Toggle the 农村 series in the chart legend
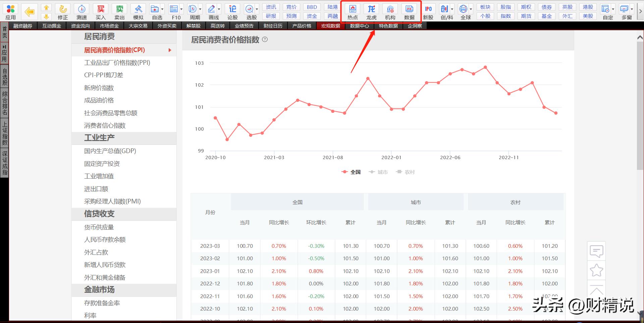 coord(406,172)
